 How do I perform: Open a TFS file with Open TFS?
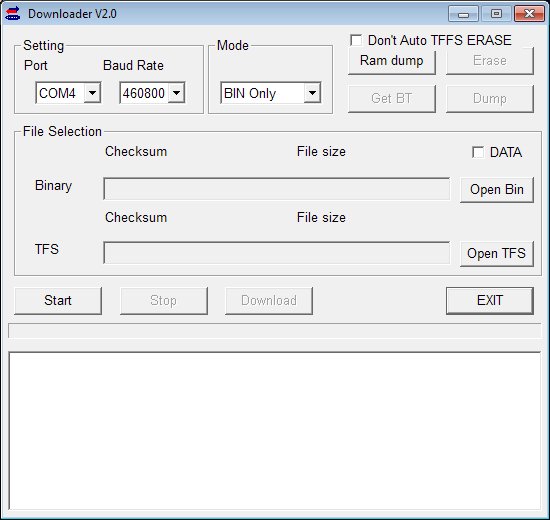pos(497,254)
